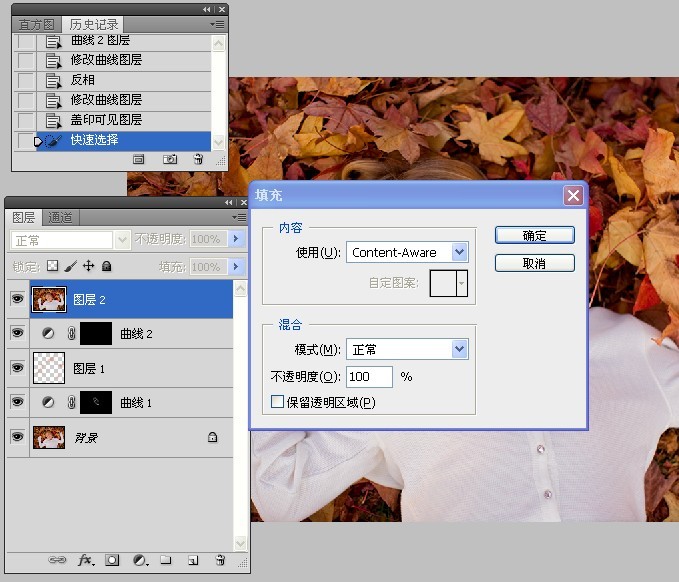
Task: Open 自定图案 pattern picker arrow
Action: pos(462,283)
